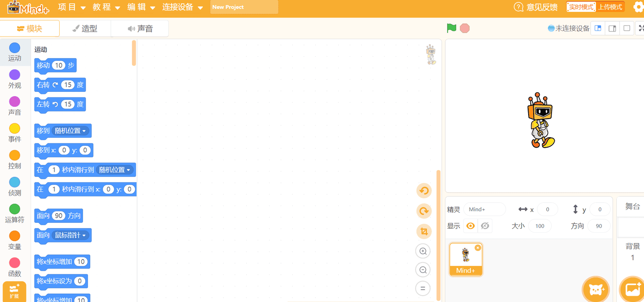Expand the 鼠标指针 dropdown in 面向 block

click(71, 235)
